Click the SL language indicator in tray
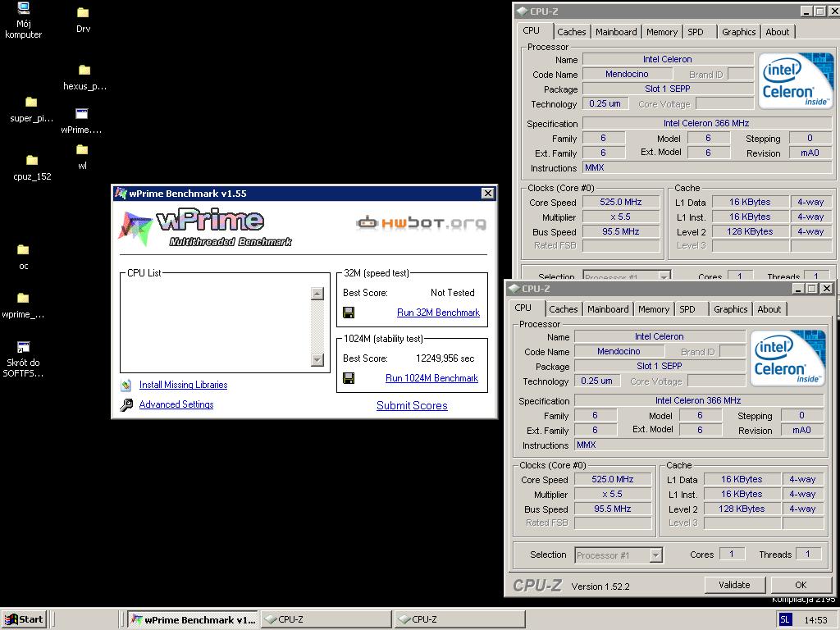 tap(785, 620)
